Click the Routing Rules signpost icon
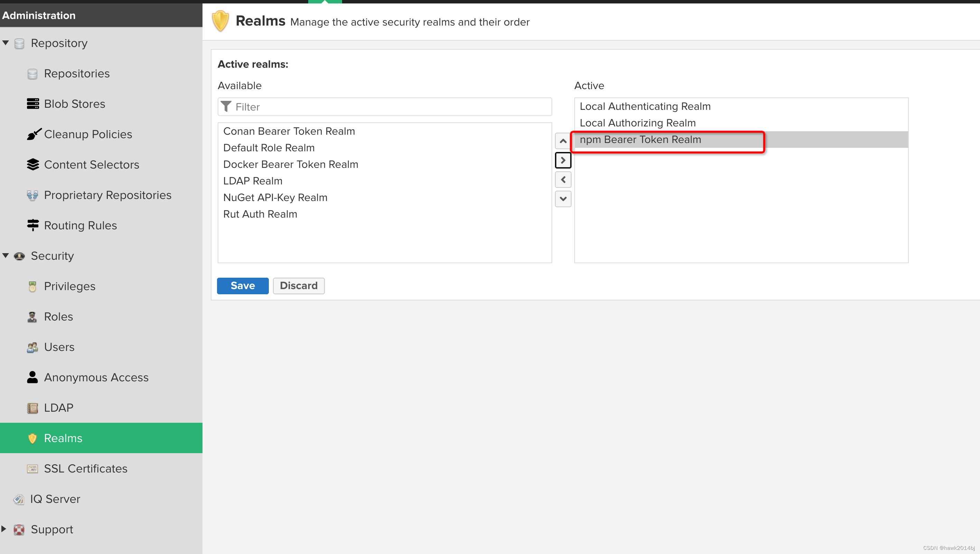The width and height of the screenshot is (980, 554). 33,225
